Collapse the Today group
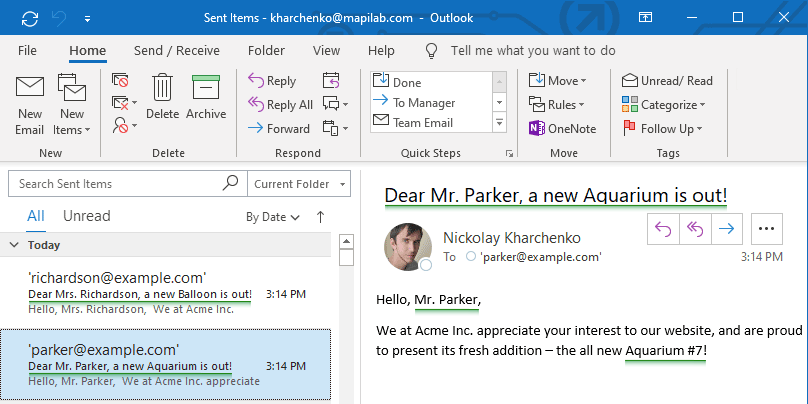 [15, 245]
